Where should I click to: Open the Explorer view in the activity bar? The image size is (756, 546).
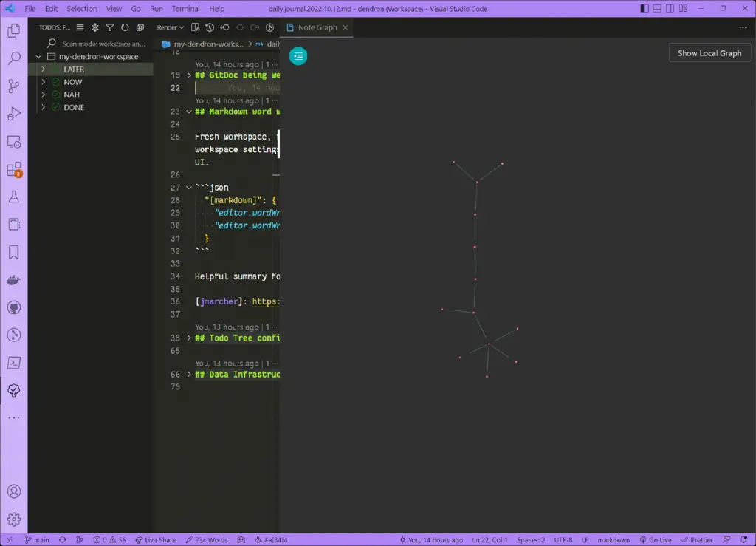[14, 31]
